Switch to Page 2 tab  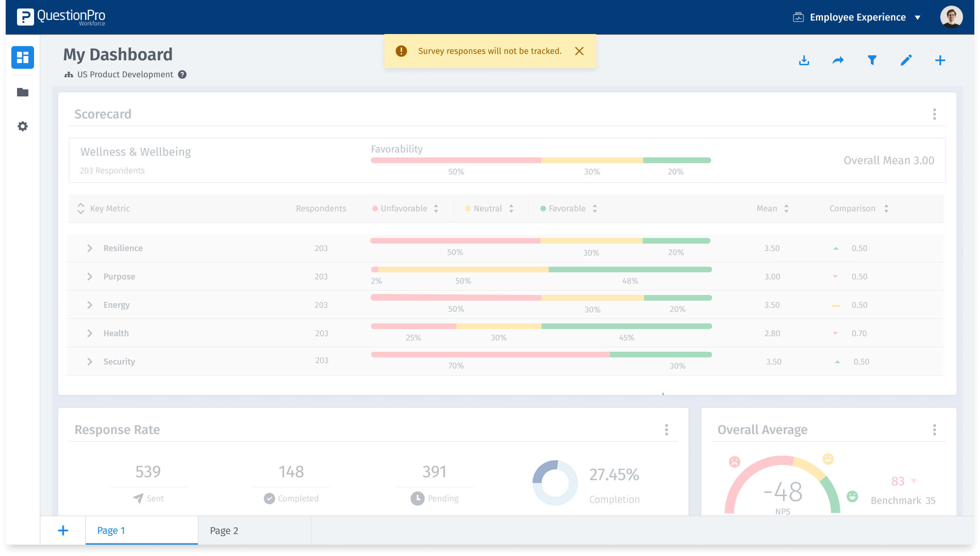point(224,530)
